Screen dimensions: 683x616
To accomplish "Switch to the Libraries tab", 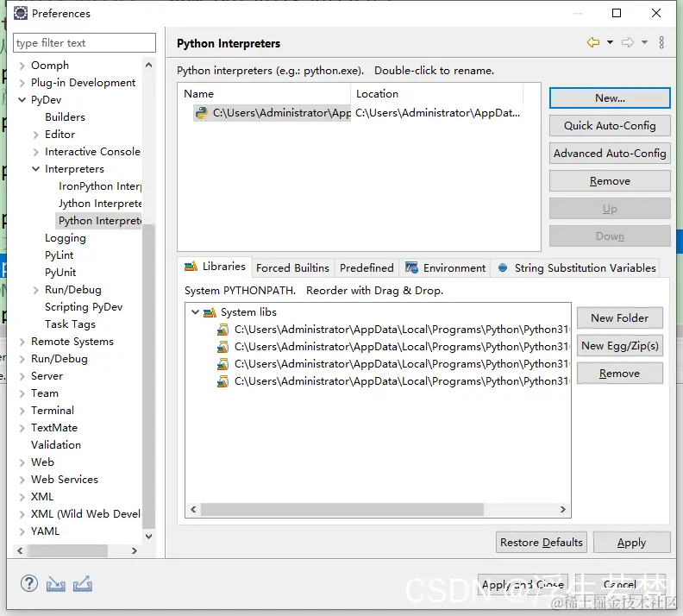I will (x=216, y=267).
